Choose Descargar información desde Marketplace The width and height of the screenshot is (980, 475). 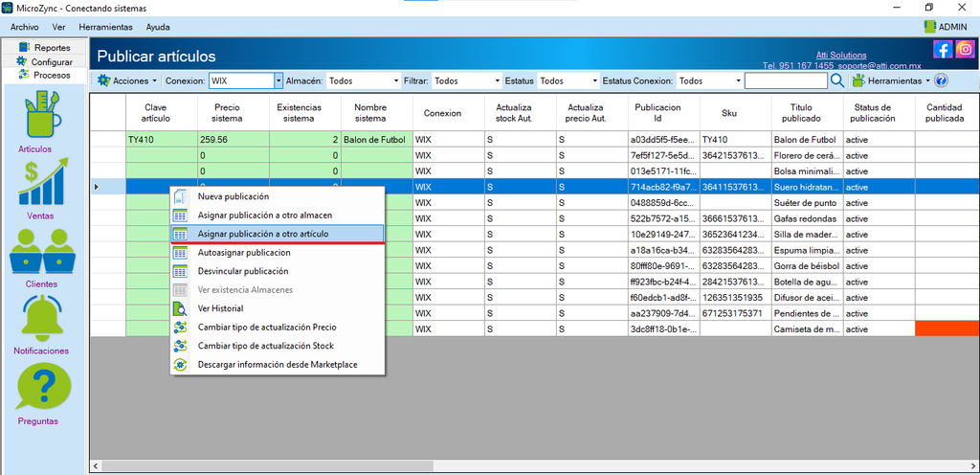pos(278,364)
